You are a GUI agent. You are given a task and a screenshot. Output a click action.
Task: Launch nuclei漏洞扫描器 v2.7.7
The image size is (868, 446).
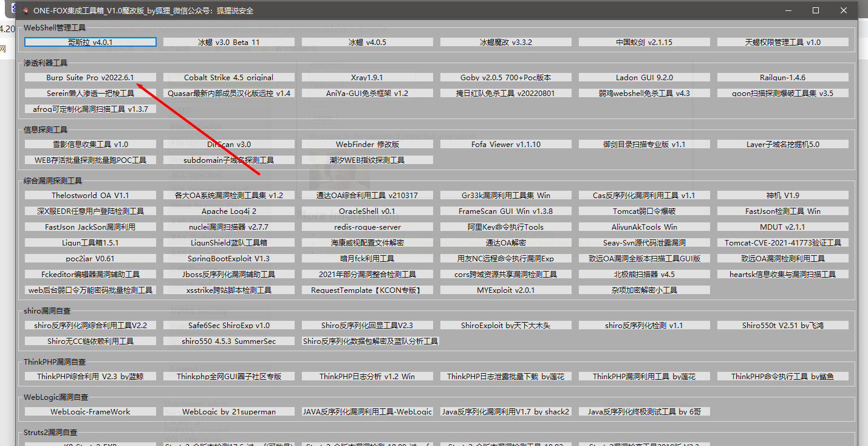click(x=229, y=227)
